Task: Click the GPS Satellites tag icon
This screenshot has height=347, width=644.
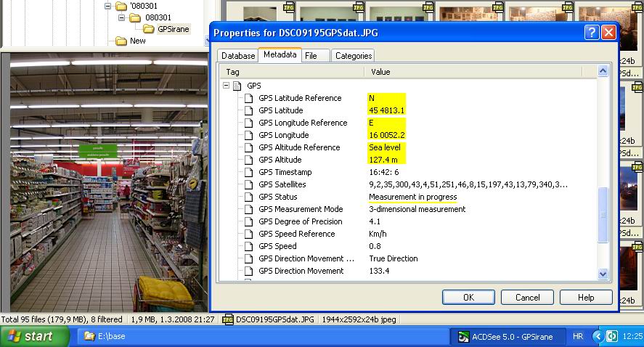Action: click(x=248, y=184)
